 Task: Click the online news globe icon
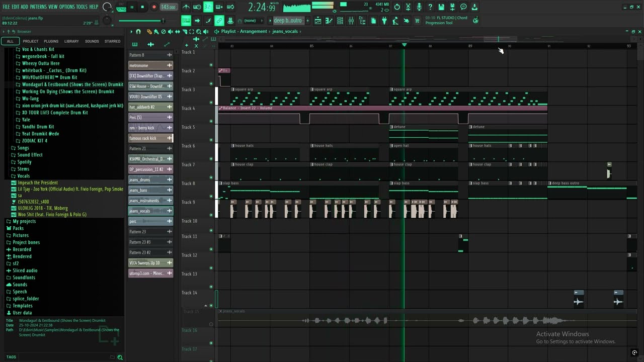(475, 21)
